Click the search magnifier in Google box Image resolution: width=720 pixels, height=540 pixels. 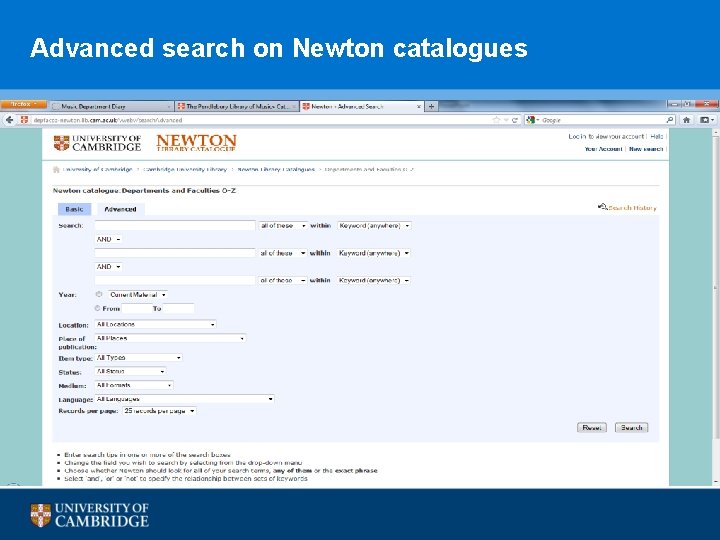670,120
